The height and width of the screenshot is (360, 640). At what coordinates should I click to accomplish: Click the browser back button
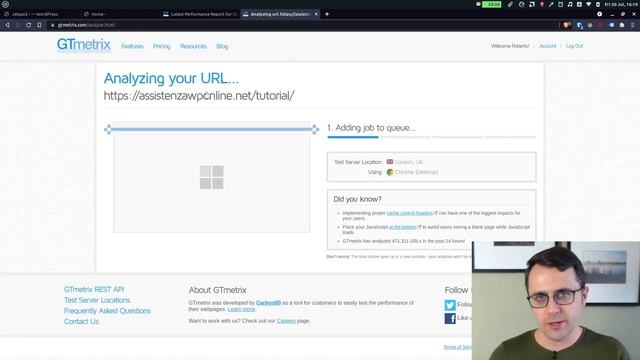coord(7,25)
